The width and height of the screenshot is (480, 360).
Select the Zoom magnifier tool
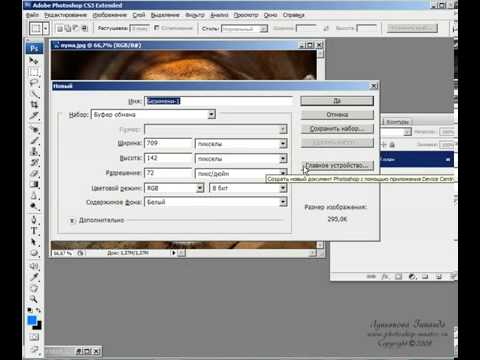point(34,298)
